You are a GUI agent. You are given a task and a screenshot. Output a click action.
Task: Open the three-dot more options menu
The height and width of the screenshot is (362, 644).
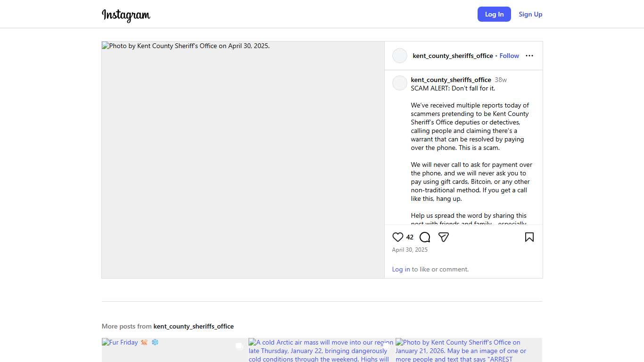529,56
